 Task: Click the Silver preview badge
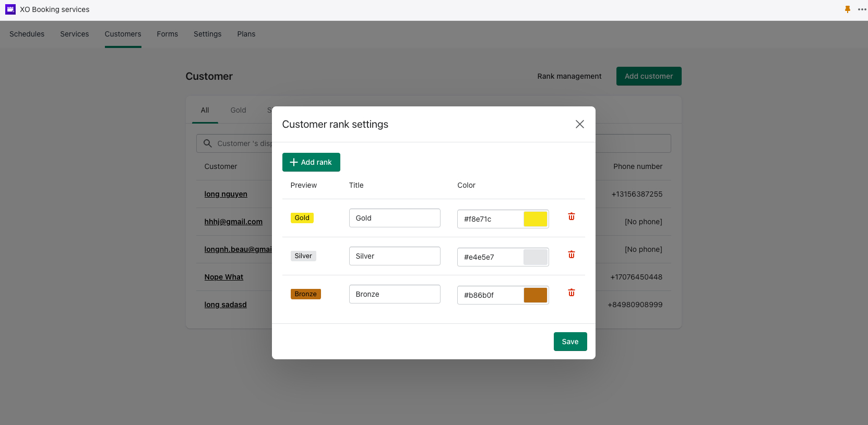[x=303, y=256]
